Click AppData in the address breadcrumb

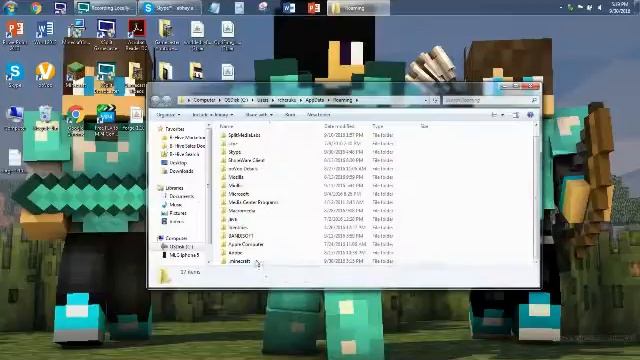coord(315,100)
